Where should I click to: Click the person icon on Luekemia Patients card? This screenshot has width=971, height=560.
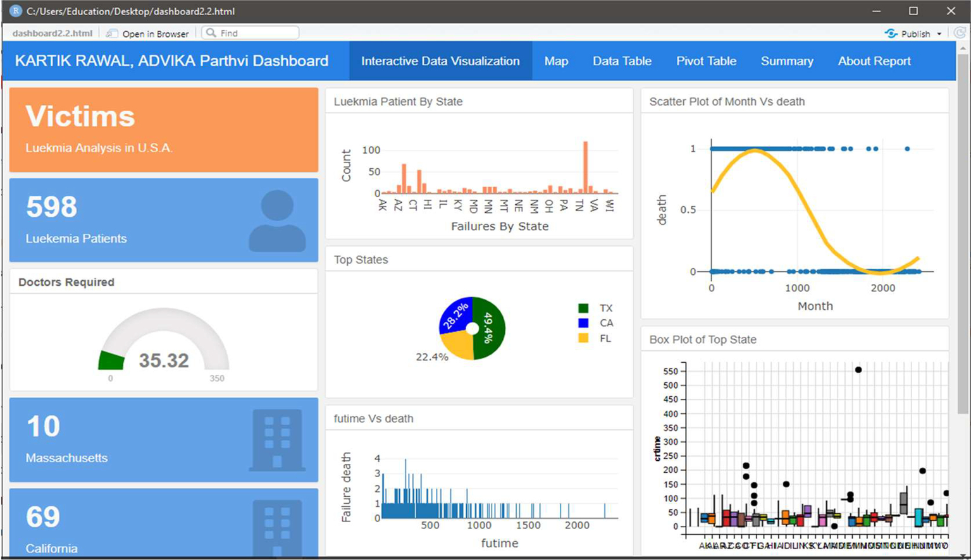[x=277, y=221]
